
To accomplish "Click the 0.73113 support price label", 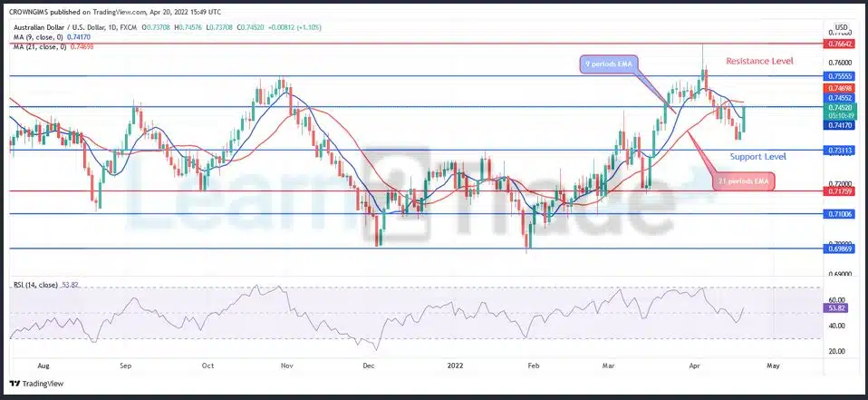I will tap(837, 151).
